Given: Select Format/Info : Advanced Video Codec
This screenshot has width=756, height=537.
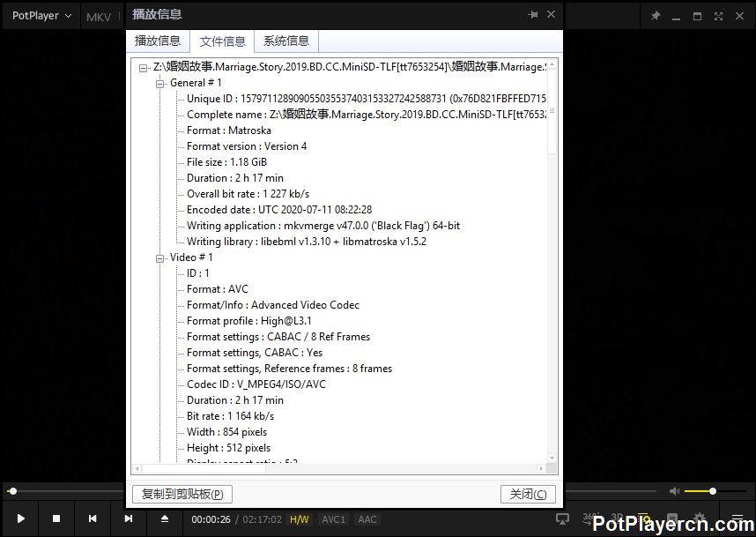Looking at the screenshot, I should point(273,305).
